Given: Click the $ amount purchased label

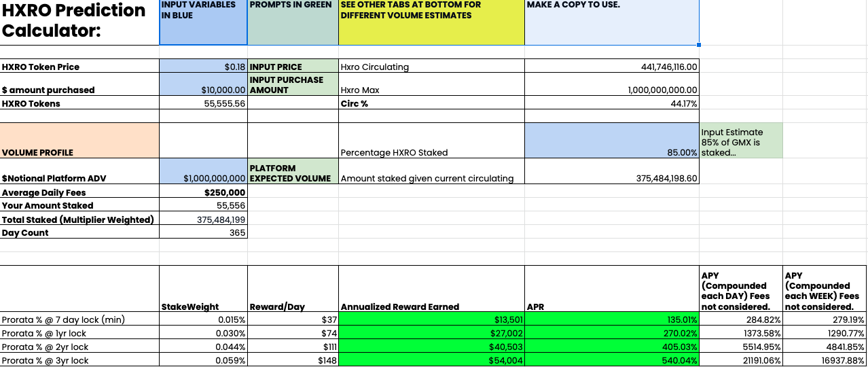Looking at the screenshot, I should (79, 85).
